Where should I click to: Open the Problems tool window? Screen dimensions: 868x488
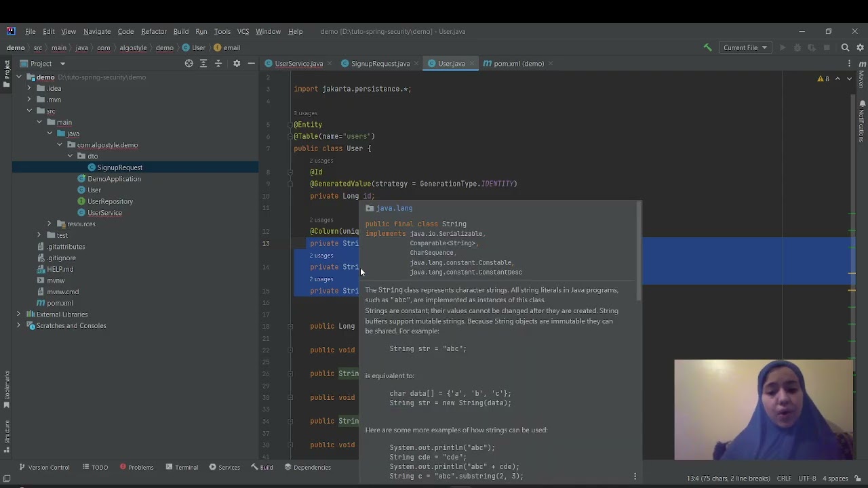(136, 468)
